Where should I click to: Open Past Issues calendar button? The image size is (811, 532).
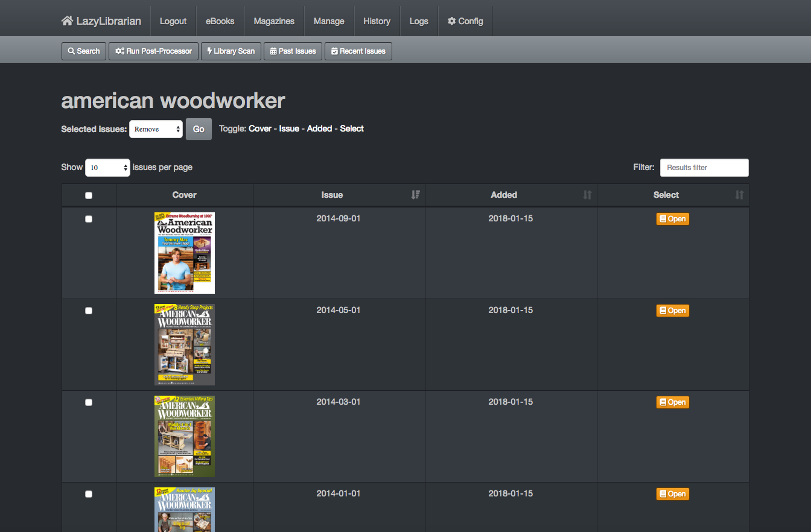(293, 51)
